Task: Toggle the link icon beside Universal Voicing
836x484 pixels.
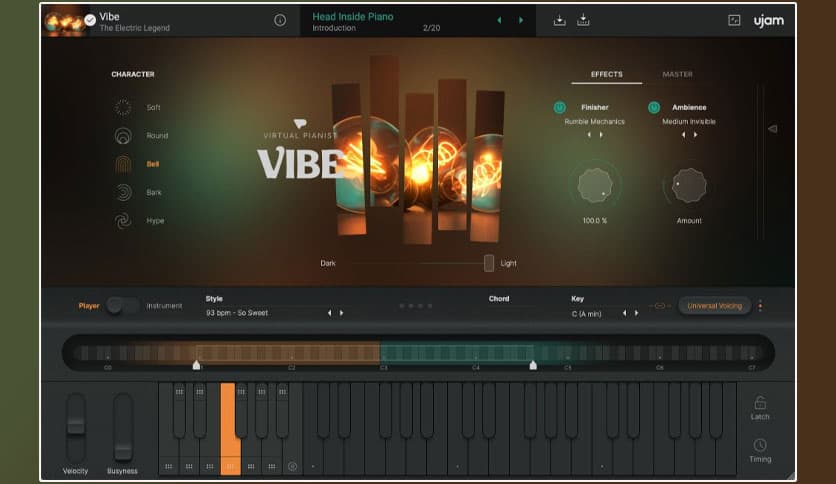Action: [660, 306]
